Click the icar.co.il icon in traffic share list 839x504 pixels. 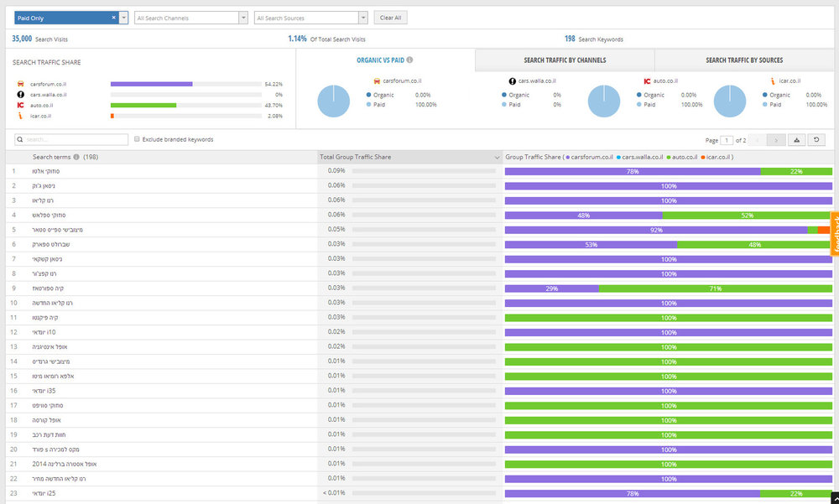click(20, 116)
